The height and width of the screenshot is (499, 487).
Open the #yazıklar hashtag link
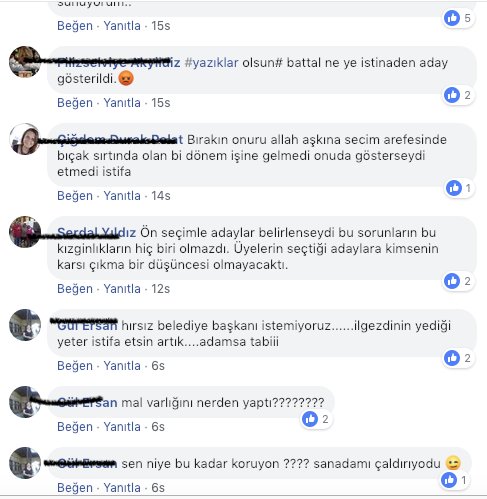coord(211,63)
